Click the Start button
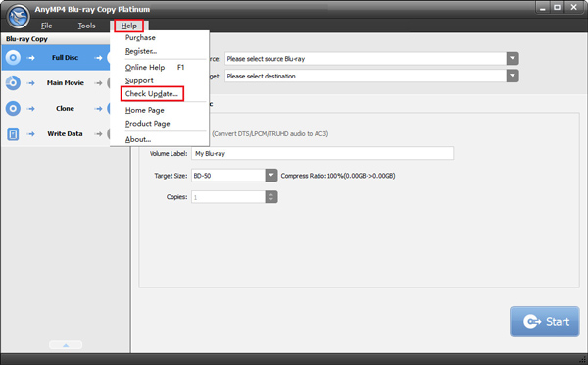Image resolution: width=588 pixels, height=365 pixels. coord(545,322)
